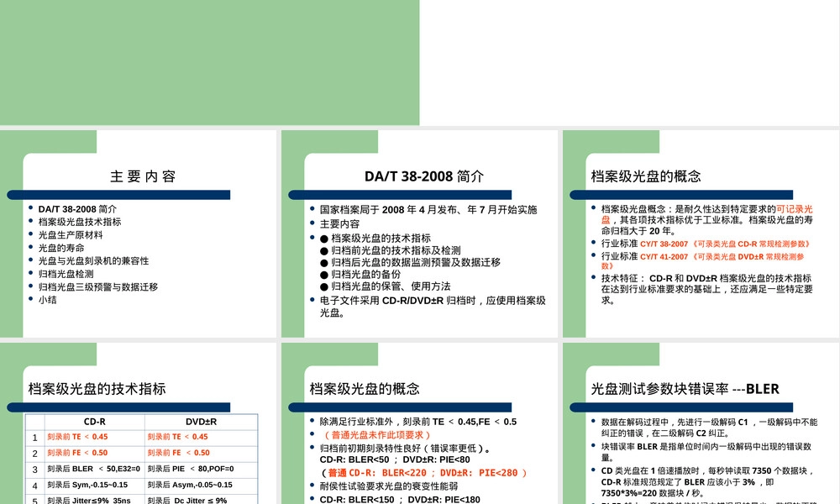Screen dimensions: 840x504
Task: Click the red text CY/T 41-2007 可录类光盘 DVD±R
Action: (x=703, y=261)
